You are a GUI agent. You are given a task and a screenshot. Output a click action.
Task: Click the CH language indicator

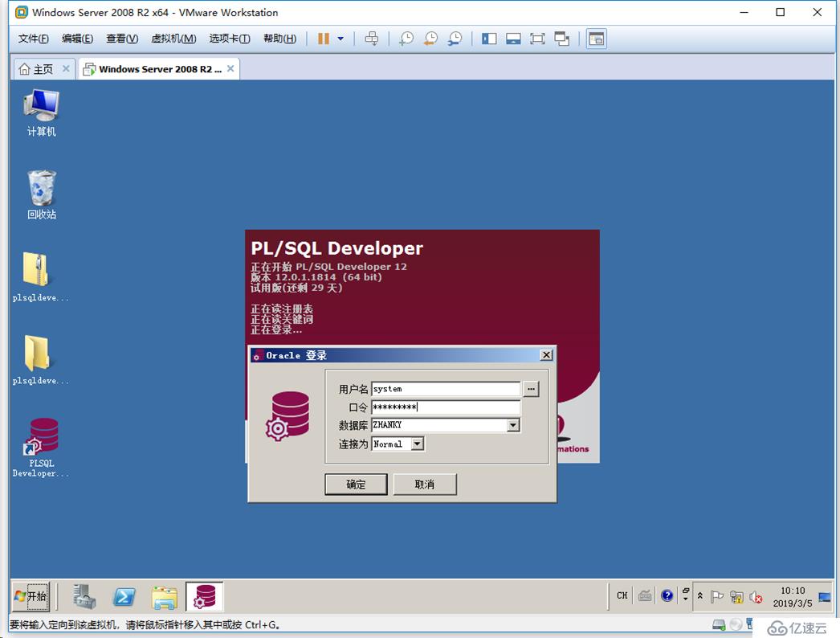[622, 595]
